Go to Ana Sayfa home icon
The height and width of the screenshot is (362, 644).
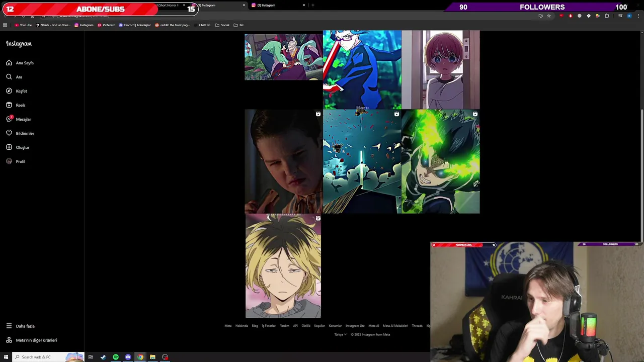[9, 63]
